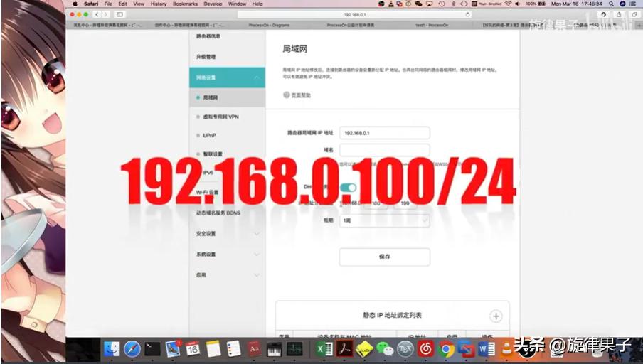Expand the 安全设置 sidebar section
This screenshot has height=364, width=643.
227,234
